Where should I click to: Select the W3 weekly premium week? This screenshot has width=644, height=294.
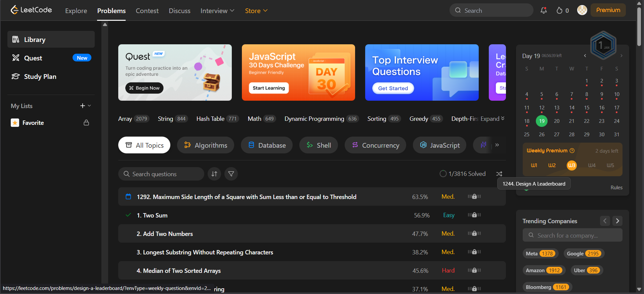coord(571,165)
